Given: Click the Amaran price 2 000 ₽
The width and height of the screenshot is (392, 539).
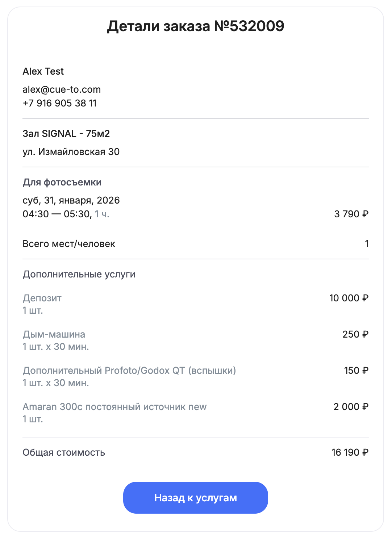Looking at the screenshot, I should tap(351, 407).
